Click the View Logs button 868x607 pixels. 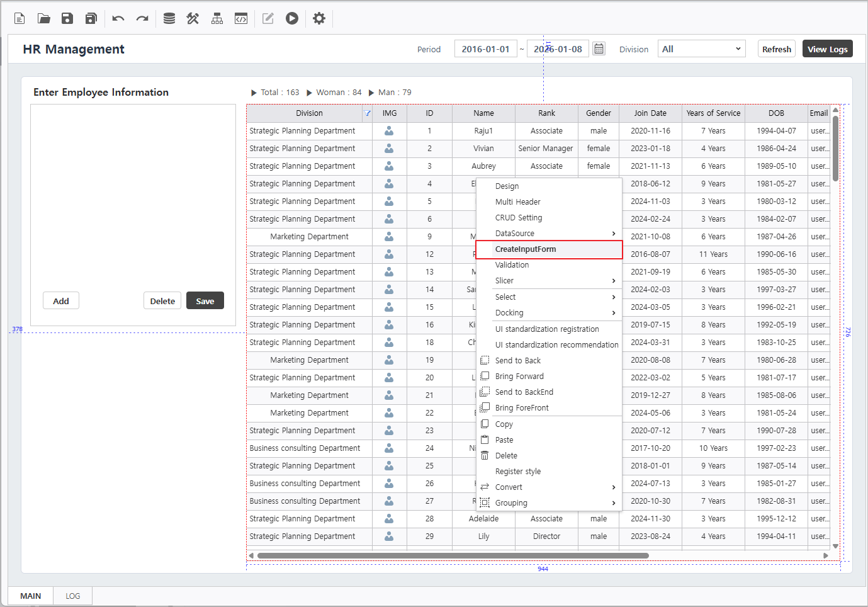(x=827, y=49)
